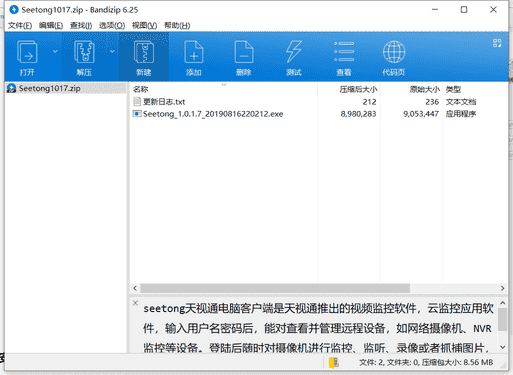Open the View (视图) menu
This screenshot has height=375, width=513.
click(144, 25)
